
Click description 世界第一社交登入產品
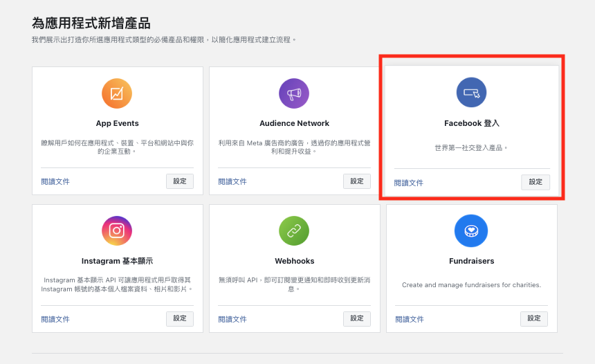pos(471,147)
